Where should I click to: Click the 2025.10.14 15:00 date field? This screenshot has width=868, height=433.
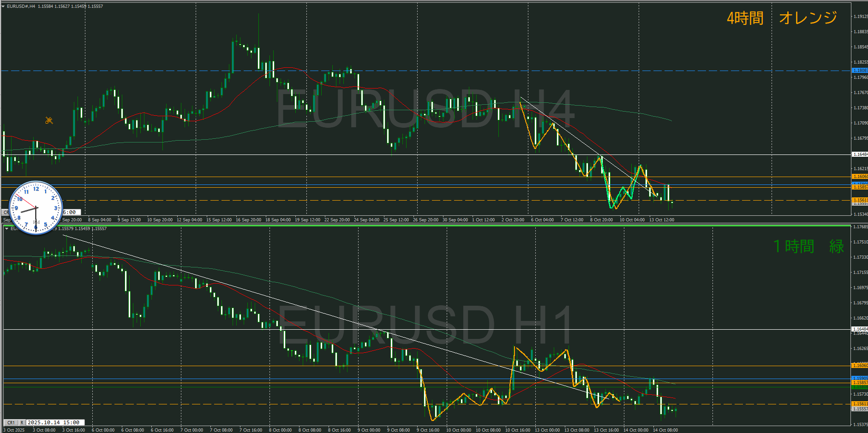tap(54, 422)
